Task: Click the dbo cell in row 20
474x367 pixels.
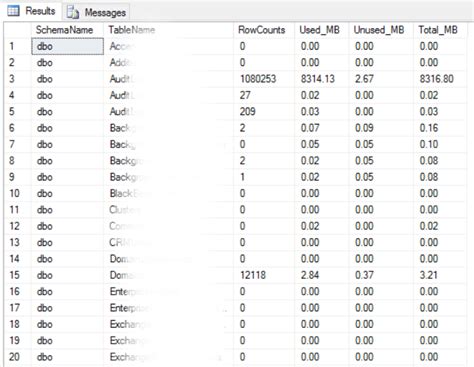Action: point(67,357)
